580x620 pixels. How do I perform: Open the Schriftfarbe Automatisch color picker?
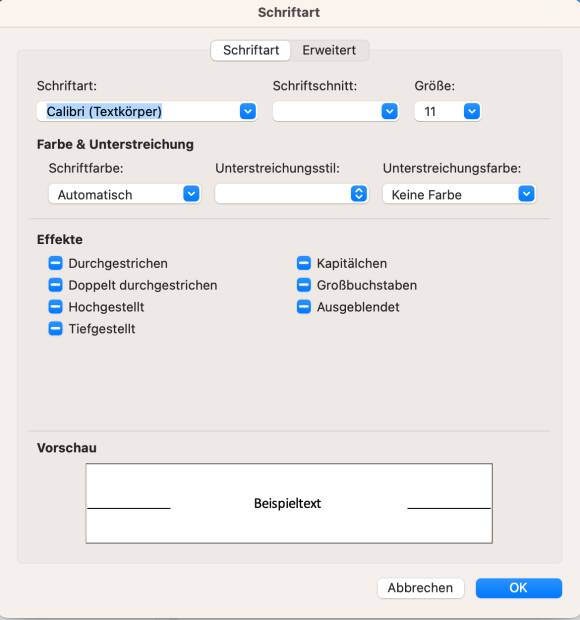click(191, 194)
